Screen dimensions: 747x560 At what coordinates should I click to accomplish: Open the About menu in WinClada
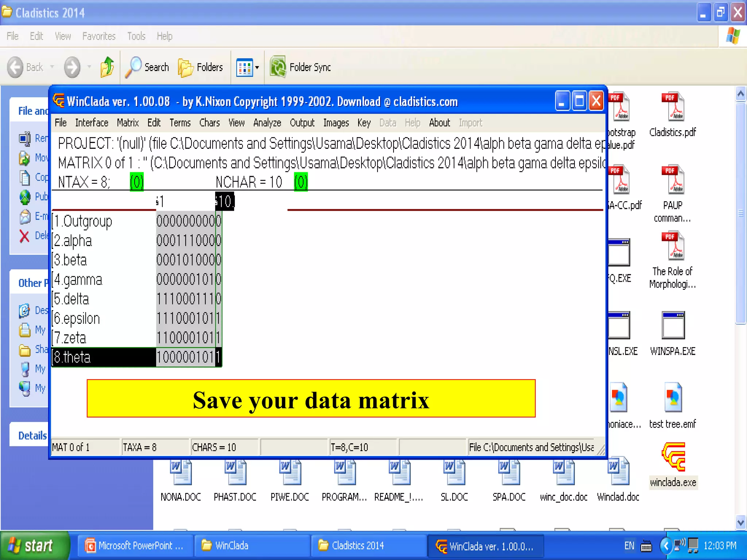[440, 123]
